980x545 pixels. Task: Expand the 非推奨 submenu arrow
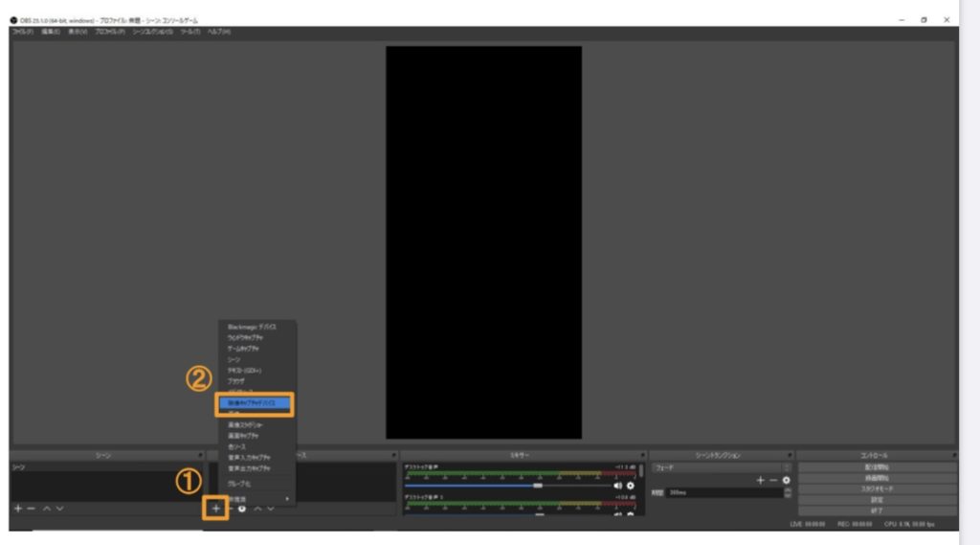(x=287, y=499)
